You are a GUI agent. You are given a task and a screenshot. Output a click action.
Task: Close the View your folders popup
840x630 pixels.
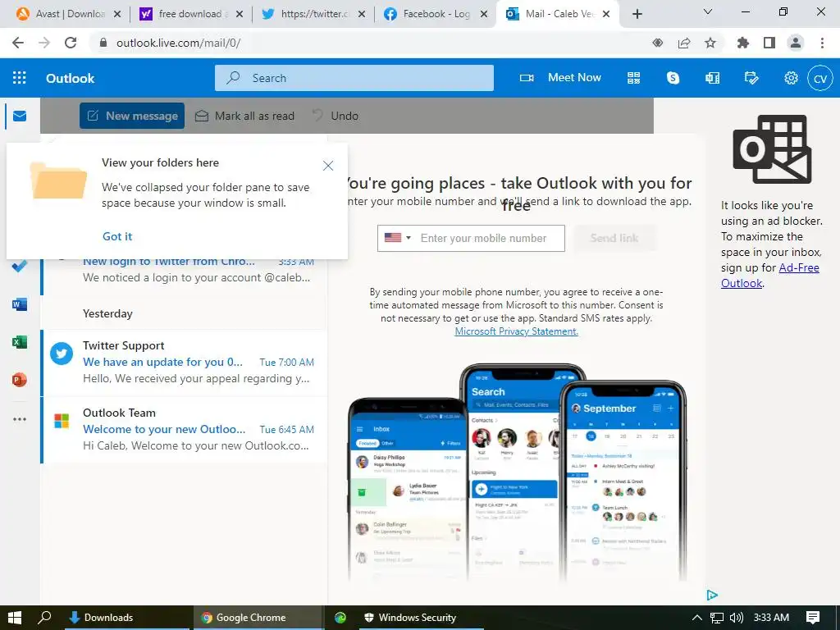point(328,166)
